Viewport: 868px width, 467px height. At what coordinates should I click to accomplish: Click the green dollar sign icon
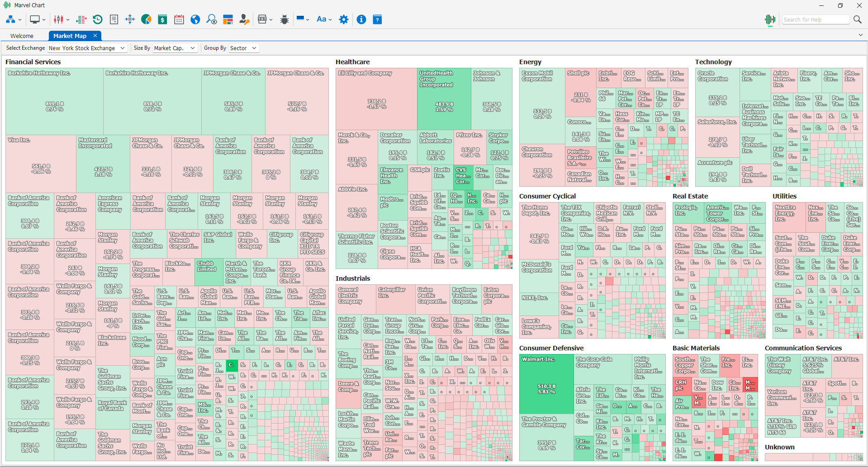coord(162,19)
